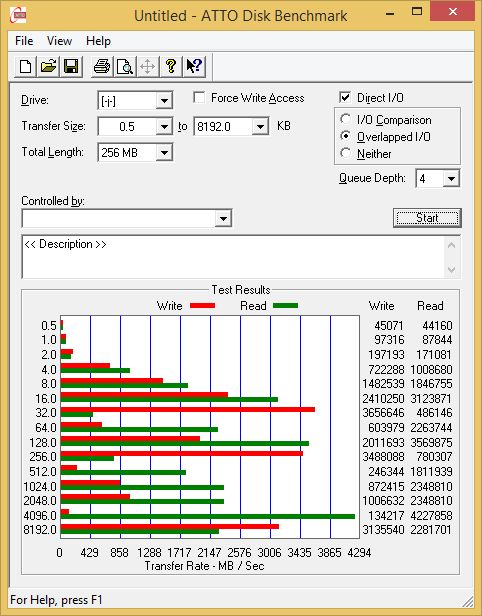The image size is (482, 616).
Task: Click the red Write legend swatch
Action: pyautogui.click(x=202, y=305)
